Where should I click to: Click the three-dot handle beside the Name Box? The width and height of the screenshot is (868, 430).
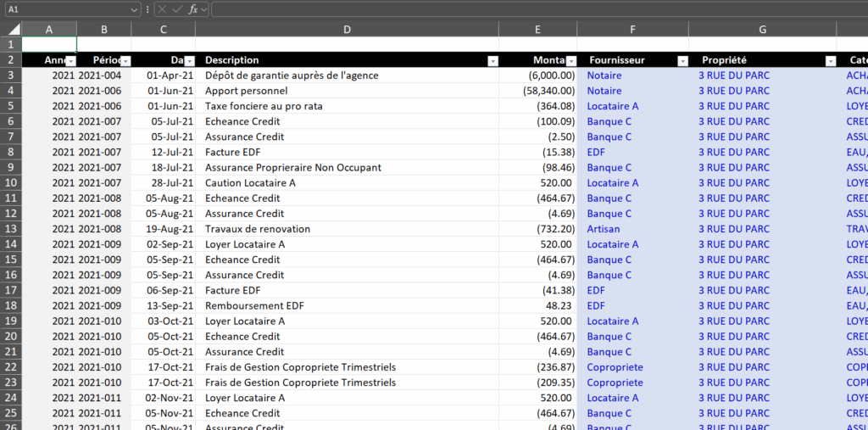coord(147,9)
